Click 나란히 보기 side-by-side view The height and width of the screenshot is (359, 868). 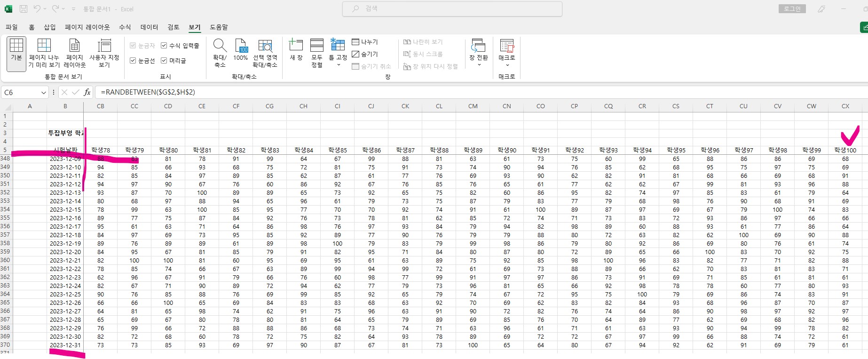[423, 42]
